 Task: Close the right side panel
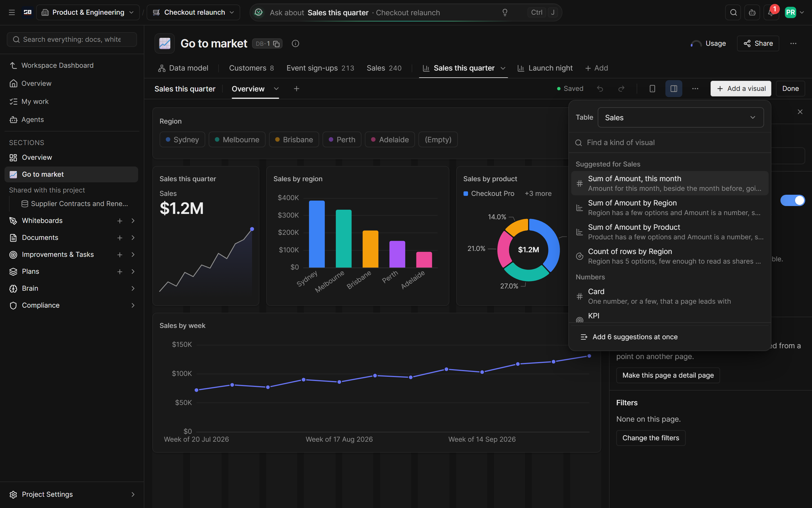point(800,112)
